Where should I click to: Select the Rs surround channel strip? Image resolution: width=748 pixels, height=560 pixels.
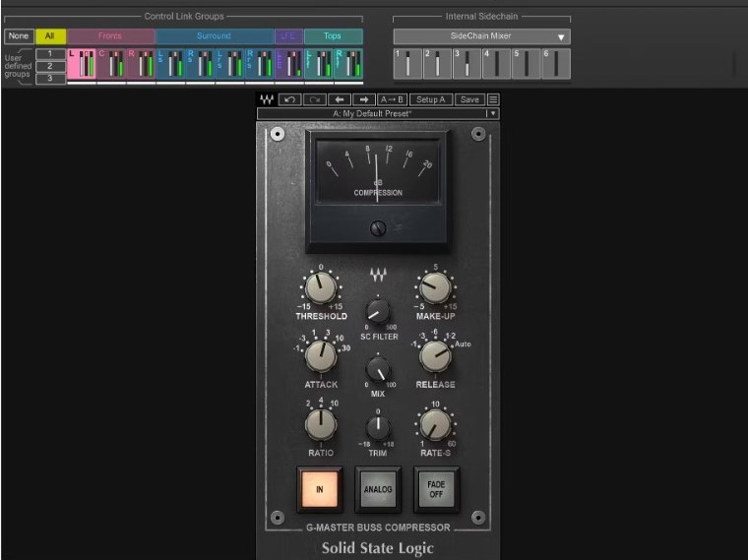click(x=200, y=63)
